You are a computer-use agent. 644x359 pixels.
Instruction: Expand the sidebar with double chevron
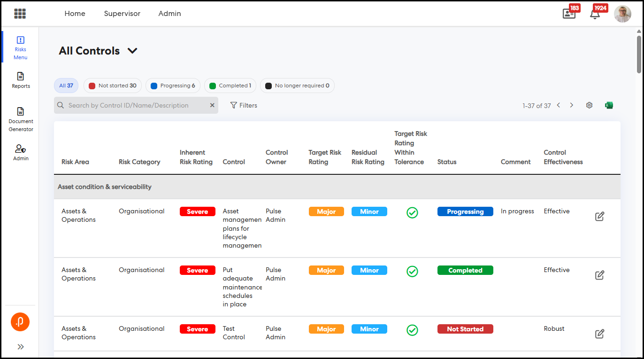(x=21, y=347)
